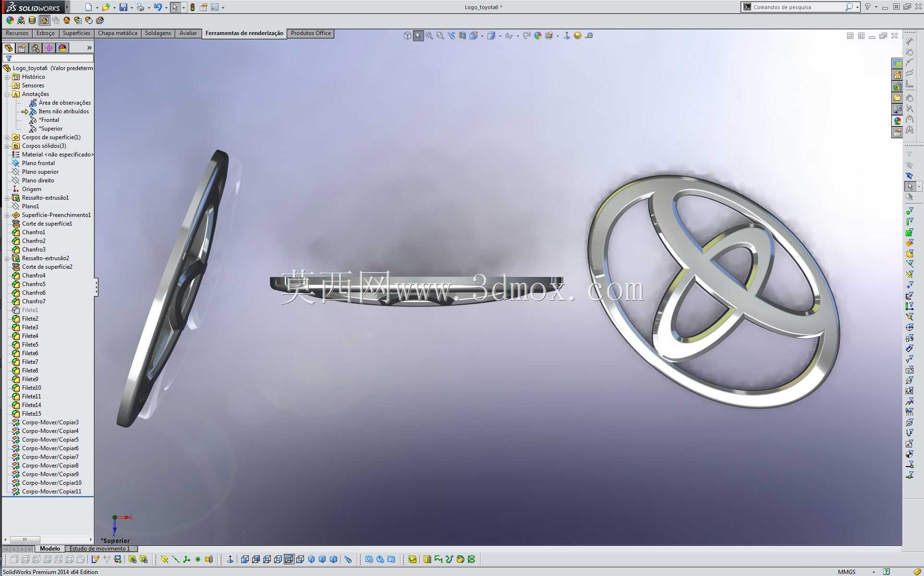This screenshot has width=924, height=576.
Task: Select the Modelo tab
Action: coord(50,549)
